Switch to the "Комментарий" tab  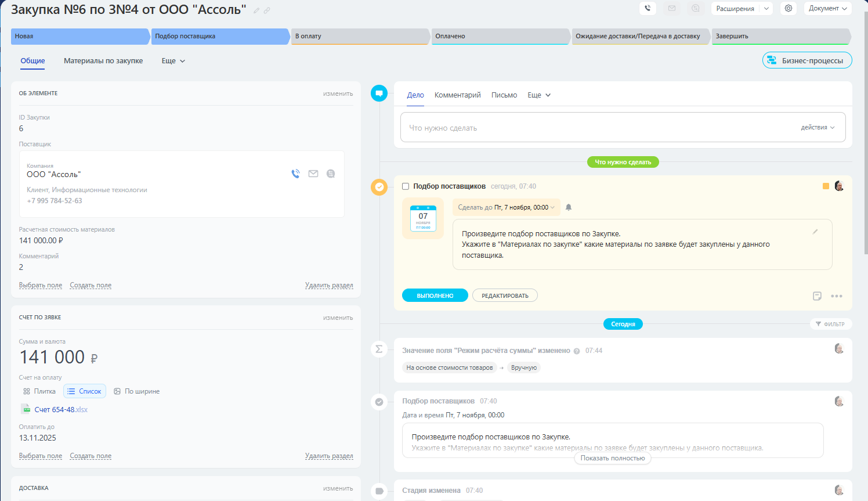[457, 95]
